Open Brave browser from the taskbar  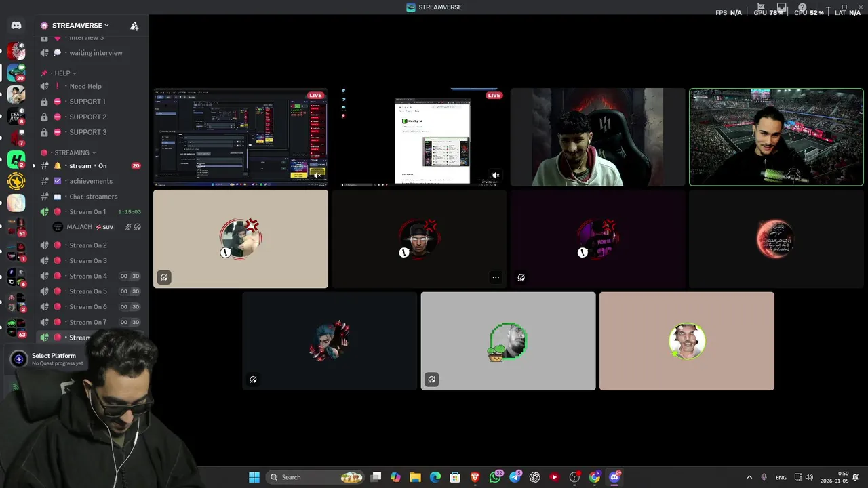pyautogui.click(x=475, y=477)
